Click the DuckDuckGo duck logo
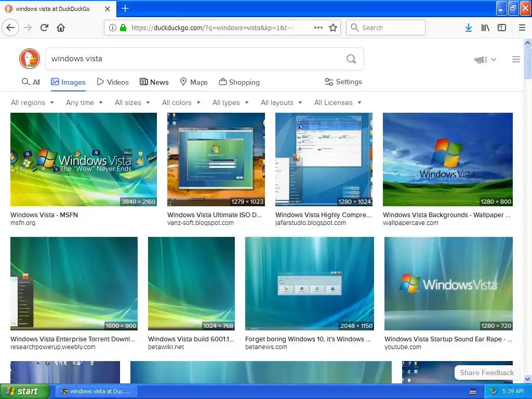Image resolution: width=532 pixels, height=399 pixels. coord(30,59)
